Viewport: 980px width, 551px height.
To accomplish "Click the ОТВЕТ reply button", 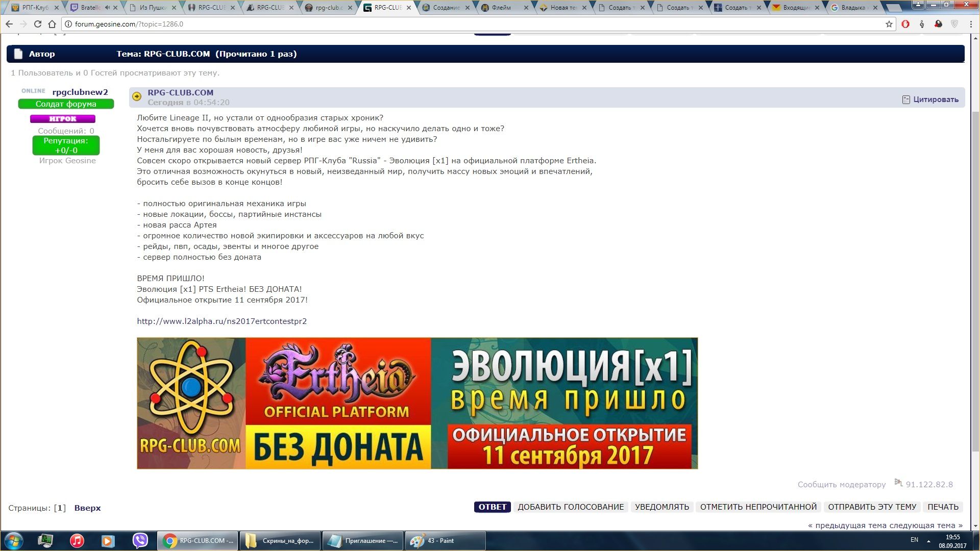I will (492, 507).
